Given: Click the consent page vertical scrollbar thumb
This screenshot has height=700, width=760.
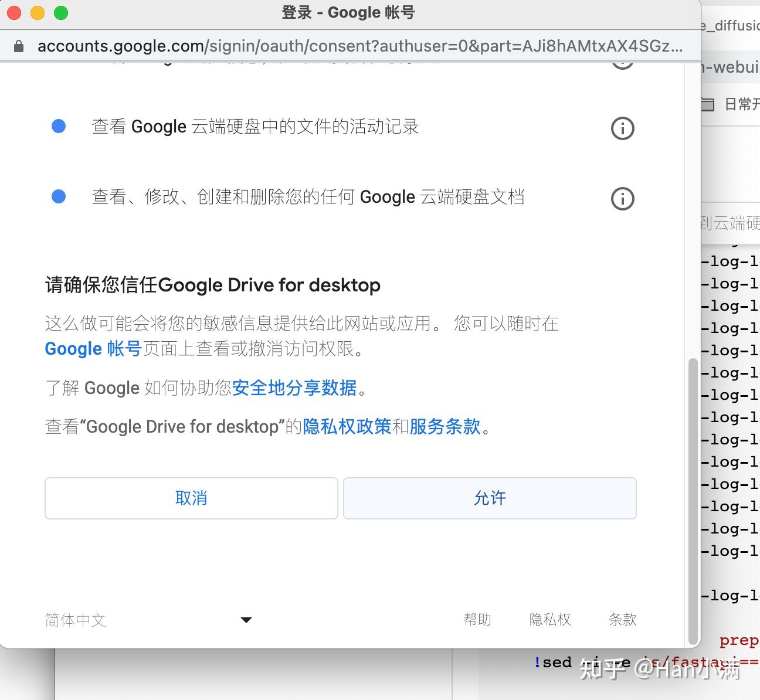Looking at the screenshot, I should pyautogui.click(x=693, y=502).
